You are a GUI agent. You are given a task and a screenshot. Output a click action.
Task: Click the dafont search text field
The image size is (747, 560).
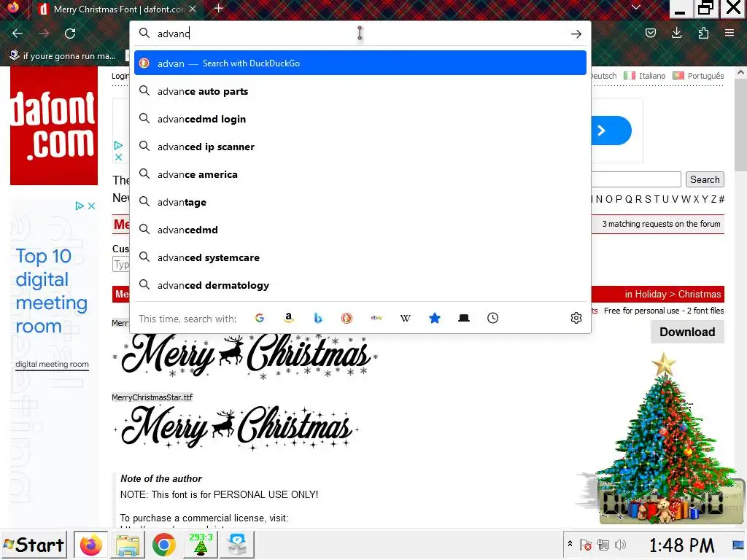(x=635, y=179)
